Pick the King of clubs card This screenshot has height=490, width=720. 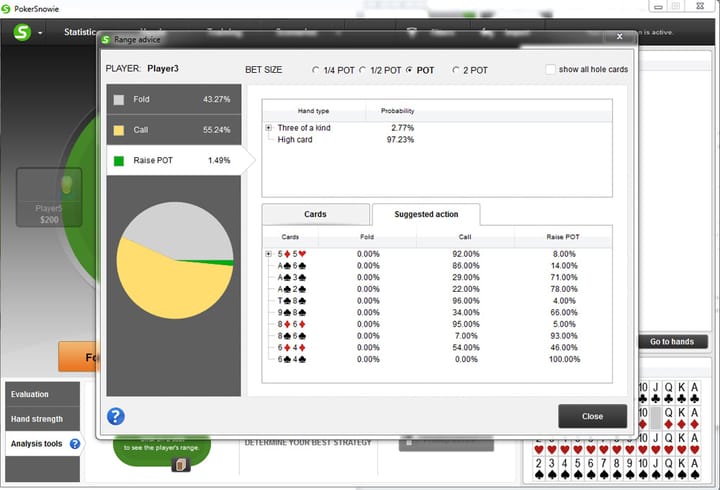[682, 392]
